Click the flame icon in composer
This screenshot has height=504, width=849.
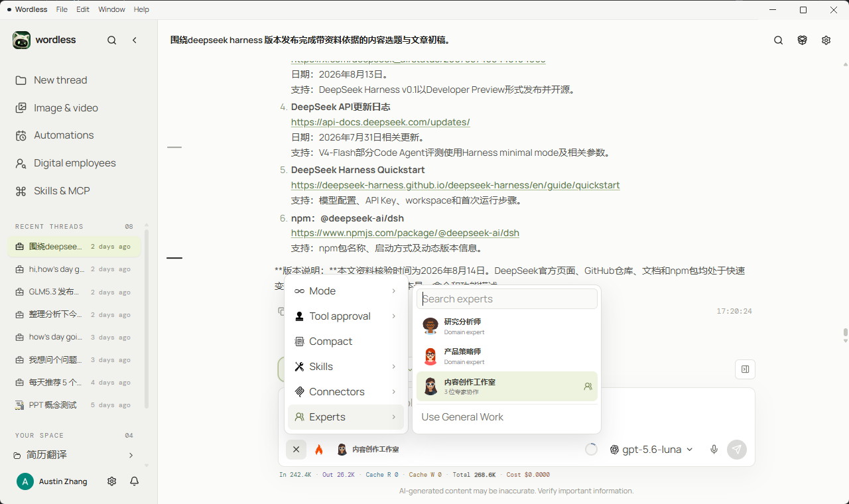point(319,450)
